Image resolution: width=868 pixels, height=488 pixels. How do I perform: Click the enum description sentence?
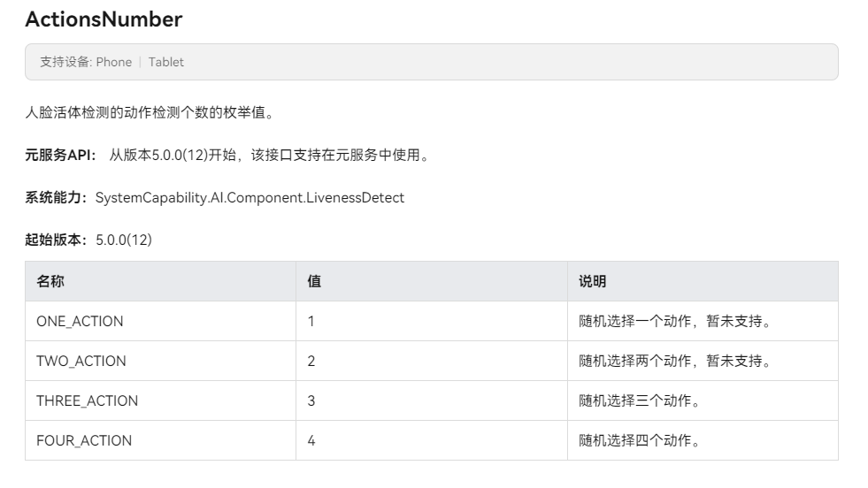tap(150, 113)
